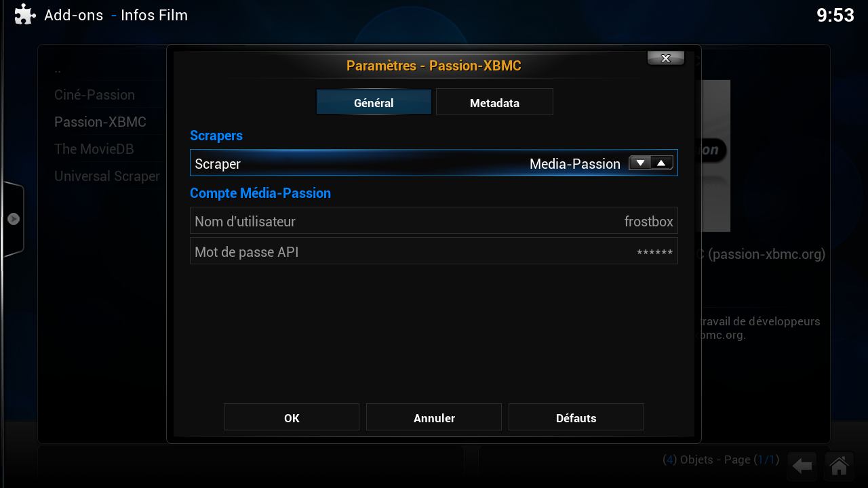The height and width of the screenshot is (488, 868).
Task: Click the Annuler button
Action: 434,418
